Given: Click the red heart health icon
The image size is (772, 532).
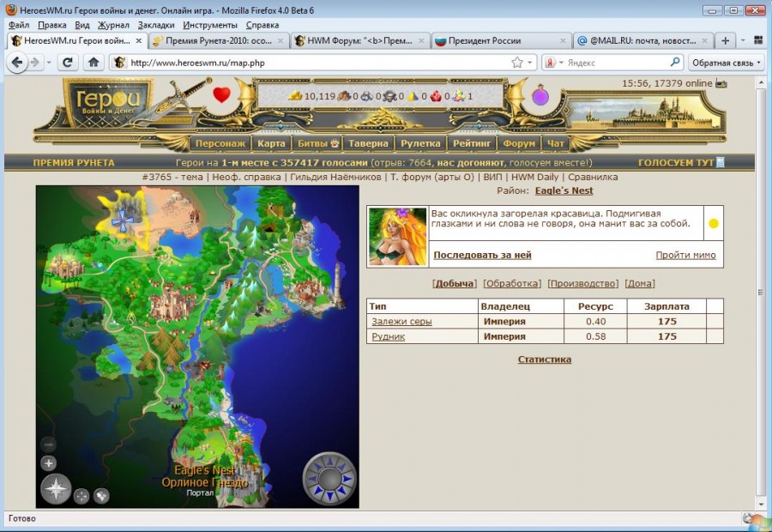Looking at the screenshot, I should coord(221,94).
